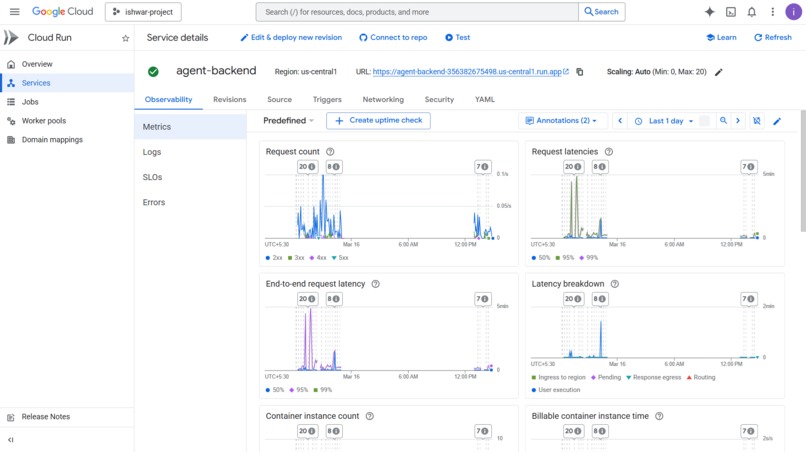806x452 pixels.
Task: Go to previous time range arrow
Action: pos(620,121)
